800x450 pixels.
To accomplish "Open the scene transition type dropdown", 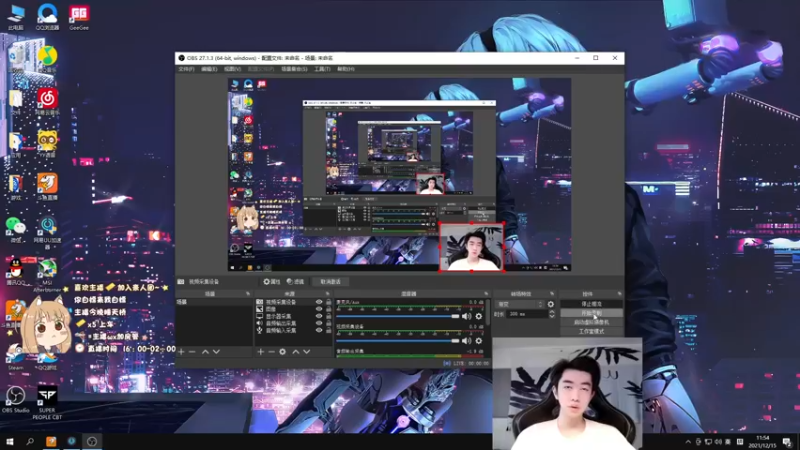I will [x=520, y=304].
